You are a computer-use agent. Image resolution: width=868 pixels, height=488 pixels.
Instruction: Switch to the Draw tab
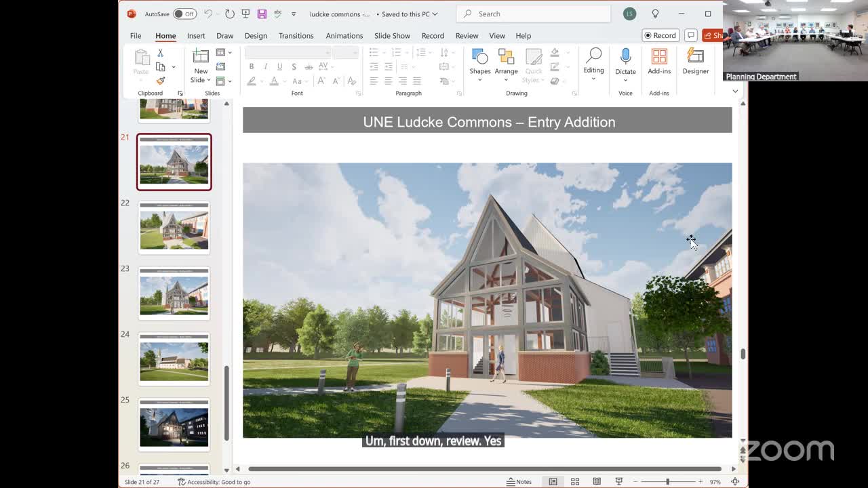coord(224,35)
